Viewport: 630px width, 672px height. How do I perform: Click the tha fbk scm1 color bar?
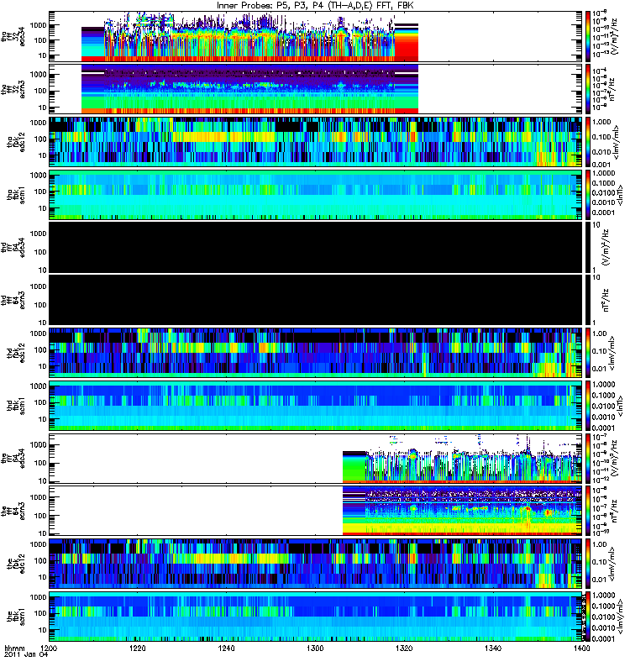(x=587, y=195)
